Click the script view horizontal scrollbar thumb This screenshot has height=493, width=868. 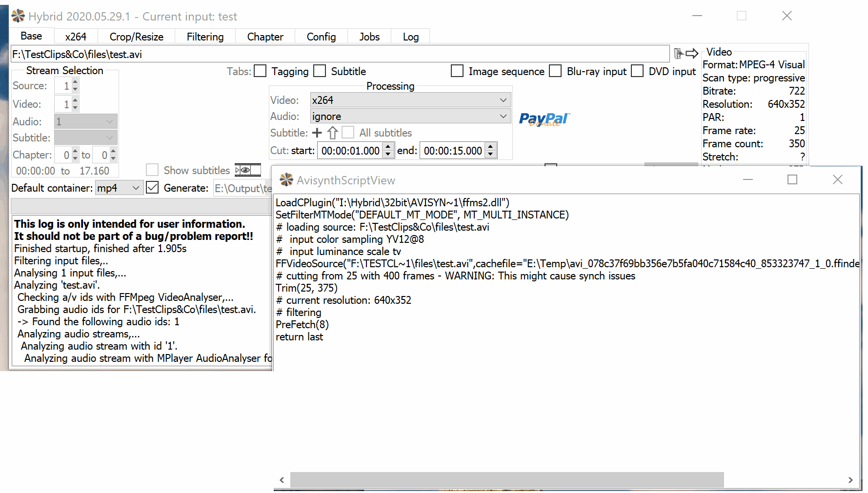506,480
